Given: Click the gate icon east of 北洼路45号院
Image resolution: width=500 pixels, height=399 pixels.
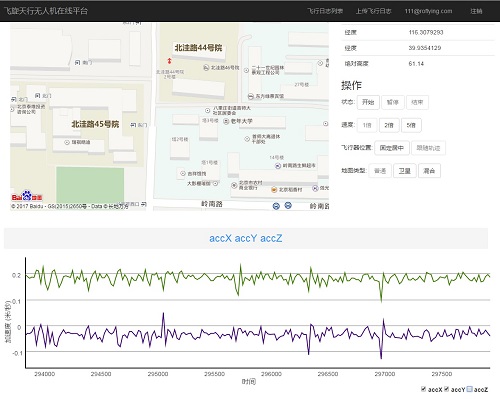Looking at the screenshot, I should pos(133,125).
